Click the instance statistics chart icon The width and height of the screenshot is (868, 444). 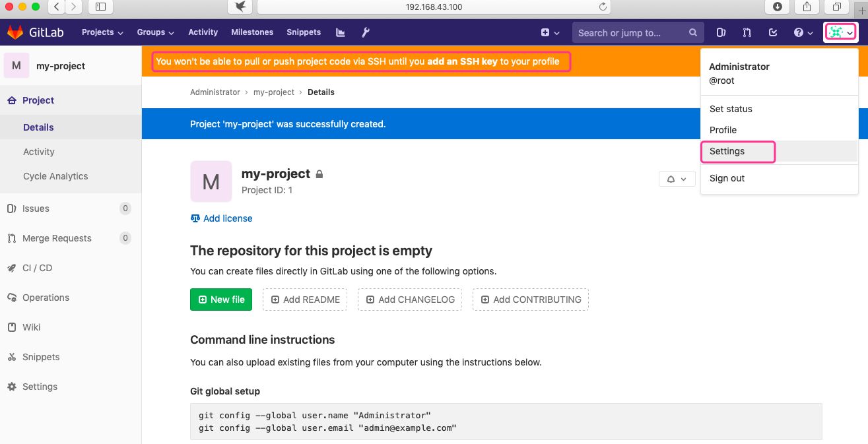tap(341, 32)
